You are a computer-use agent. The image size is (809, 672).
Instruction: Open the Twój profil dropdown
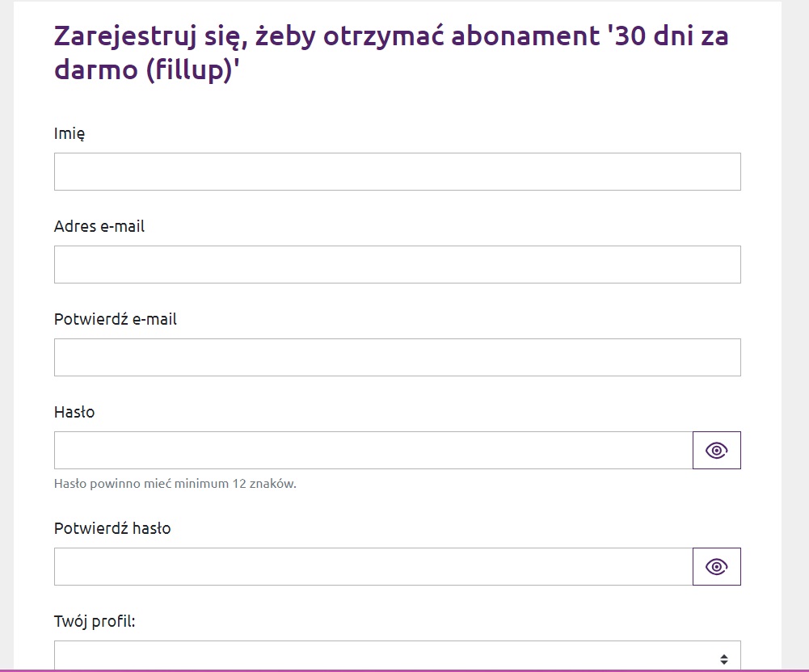(398, 655)
